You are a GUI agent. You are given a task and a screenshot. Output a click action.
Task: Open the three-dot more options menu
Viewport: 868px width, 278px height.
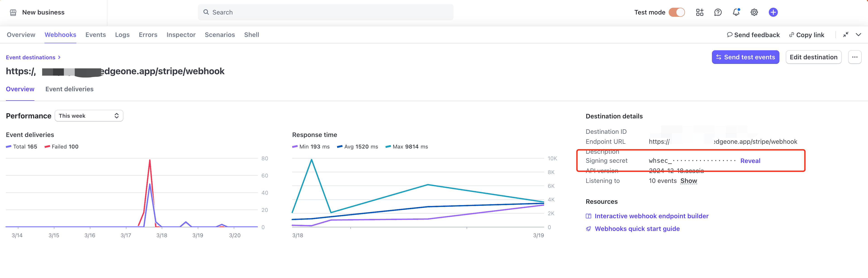coord(854,57)
